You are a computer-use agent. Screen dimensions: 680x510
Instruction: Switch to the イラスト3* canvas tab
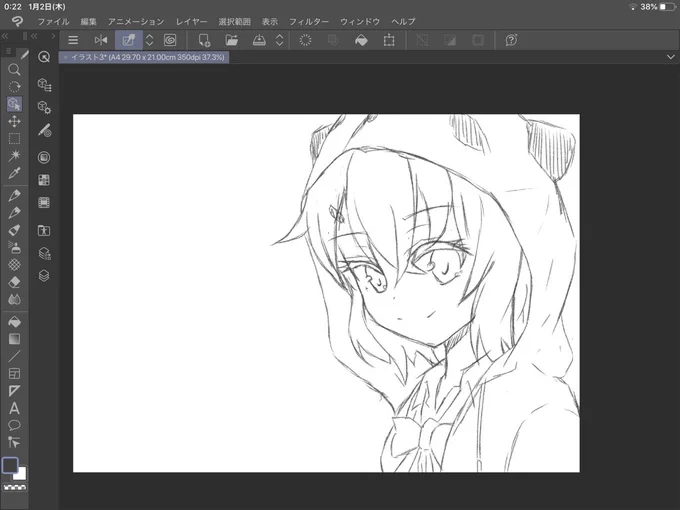tap(144, 57)
